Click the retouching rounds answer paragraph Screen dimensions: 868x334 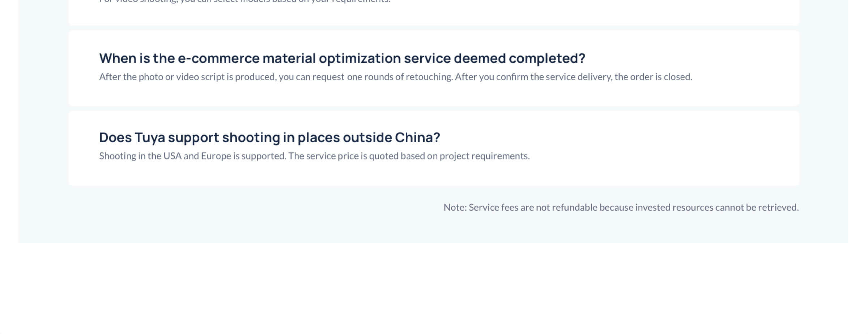[x=396, y=77]
